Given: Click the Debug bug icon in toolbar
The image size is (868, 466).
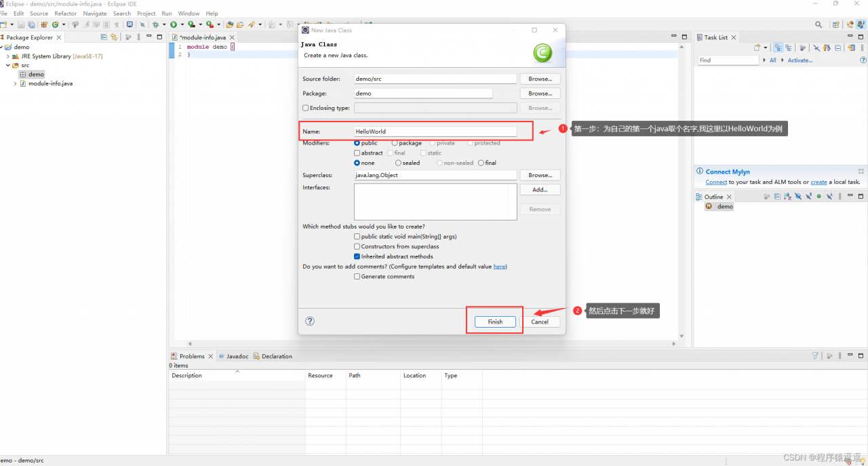Looking at the screenshot, I should (155, 24).
